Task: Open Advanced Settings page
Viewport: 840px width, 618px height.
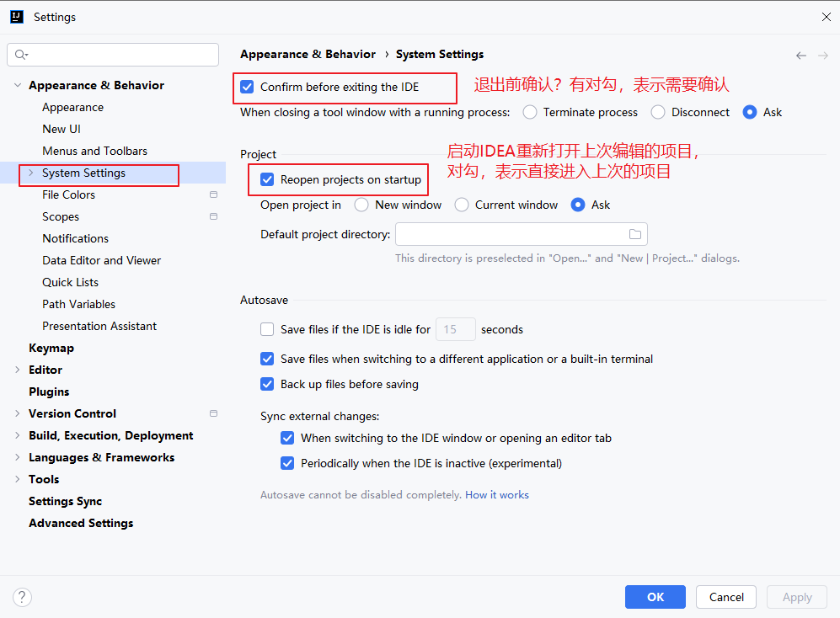Action: (x=81, y=523)
